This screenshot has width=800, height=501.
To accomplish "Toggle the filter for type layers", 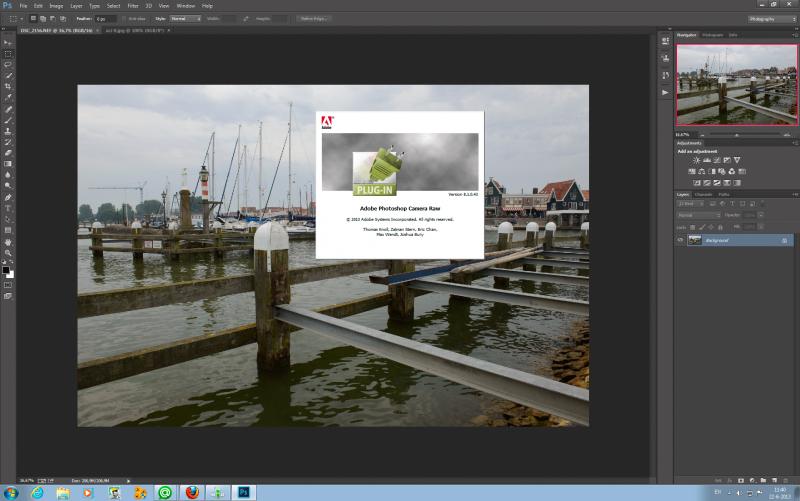I will [x=732, y=204].
